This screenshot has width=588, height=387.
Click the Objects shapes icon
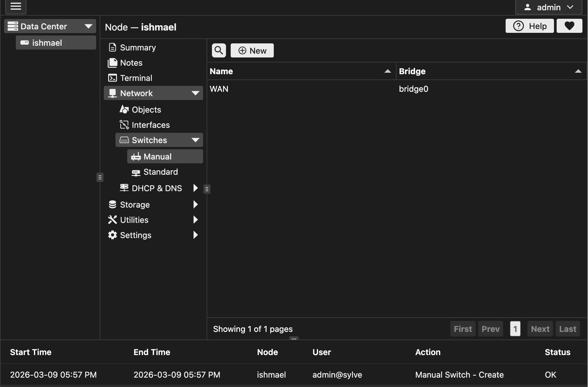(x=124, y=110)
